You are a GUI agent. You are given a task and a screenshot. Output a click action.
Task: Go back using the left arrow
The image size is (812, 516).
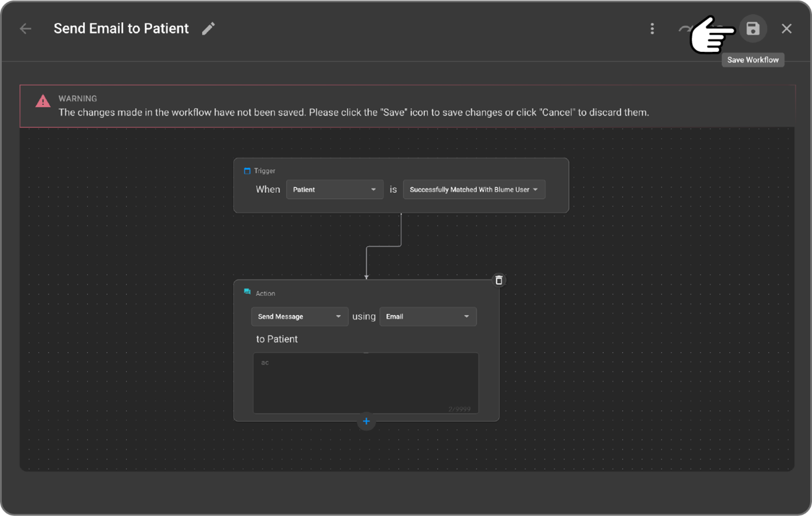25,28
